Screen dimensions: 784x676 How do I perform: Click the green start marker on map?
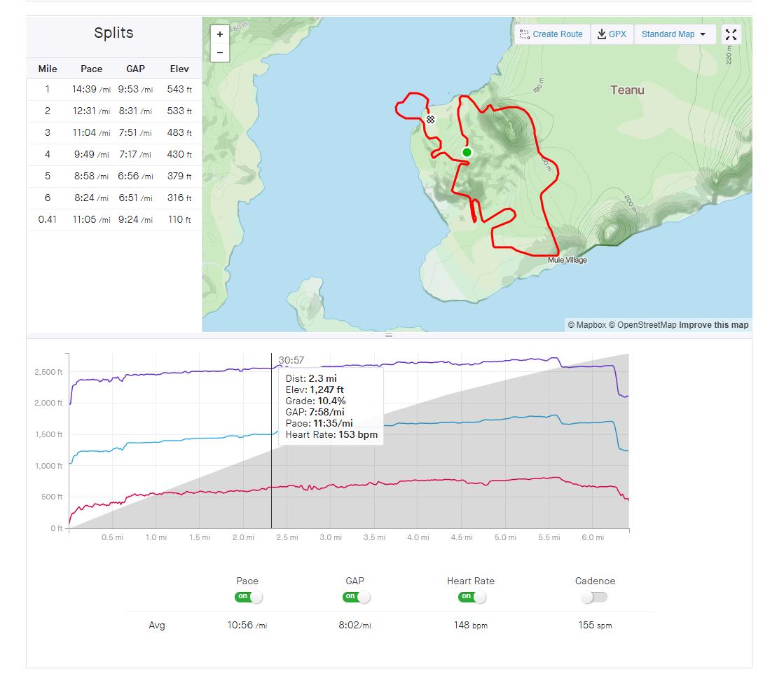[467, 152]
